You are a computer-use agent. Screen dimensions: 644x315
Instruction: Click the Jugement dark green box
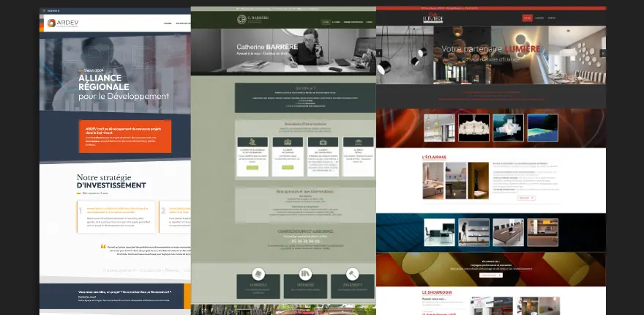point(353,286)
